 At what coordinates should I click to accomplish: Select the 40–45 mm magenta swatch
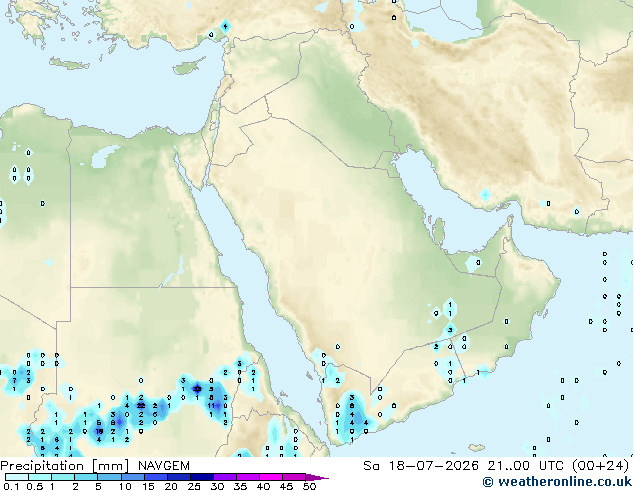pos(271,477)
